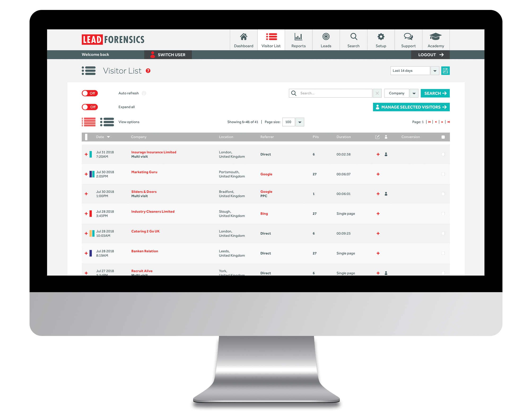Viewport: 532px width, 414px height.
Task: Expand the page size dropdown
Action: click(x=299, y=121)
